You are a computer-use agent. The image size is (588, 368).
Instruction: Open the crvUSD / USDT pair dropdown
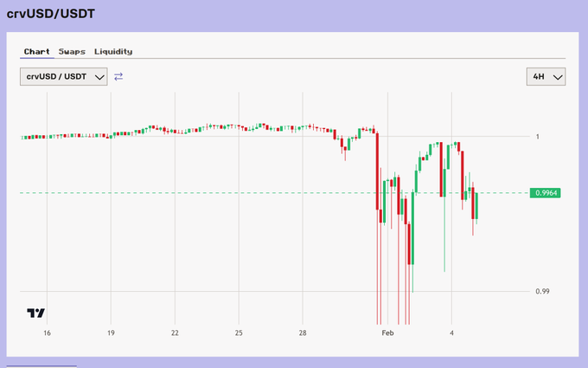coord(64,76)
